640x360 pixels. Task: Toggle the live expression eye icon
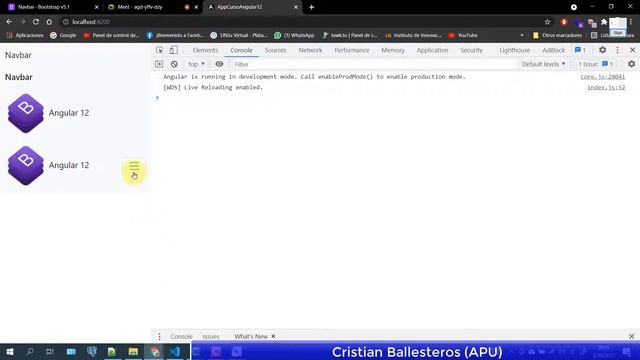click(x=219, y=64)
